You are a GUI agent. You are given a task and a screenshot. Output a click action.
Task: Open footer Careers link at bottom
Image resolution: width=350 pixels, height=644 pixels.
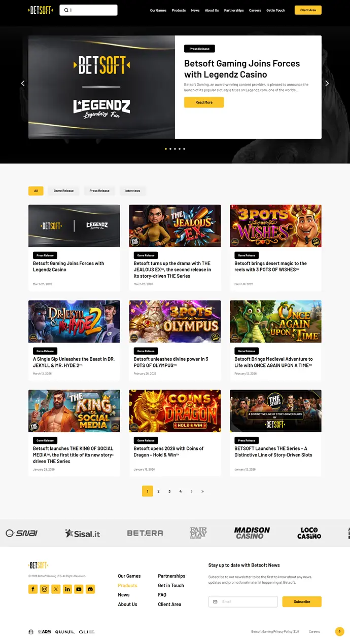(x=314, y=632)
